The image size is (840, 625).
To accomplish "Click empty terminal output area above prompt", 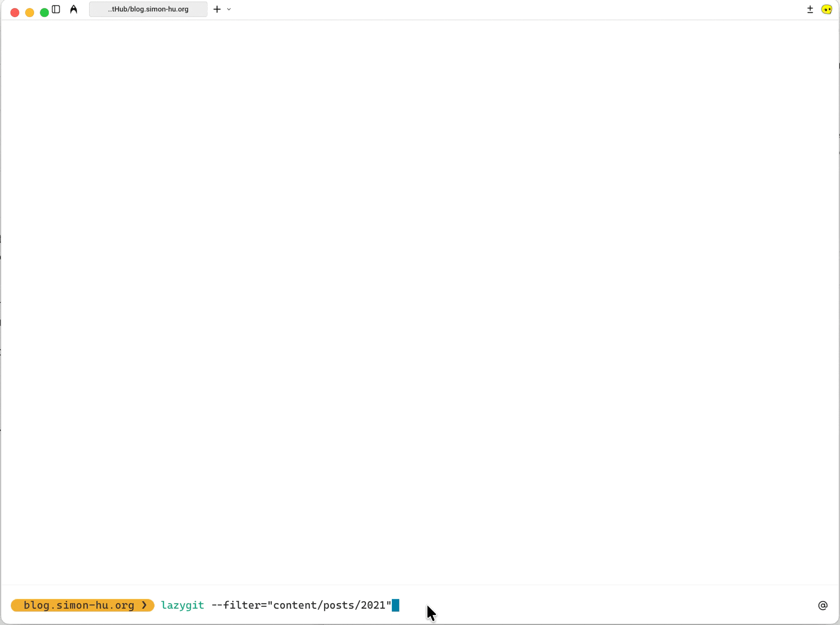I will tap(420, 294).
